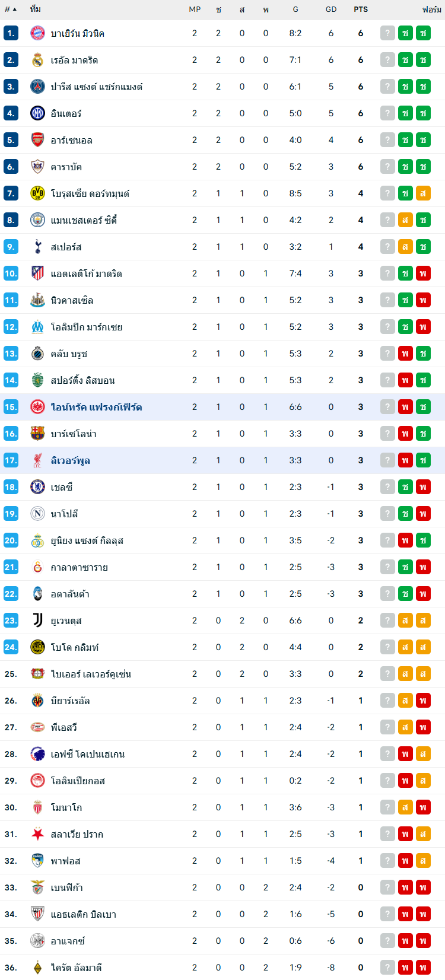Click Man City's orange draw form badge

405,220
